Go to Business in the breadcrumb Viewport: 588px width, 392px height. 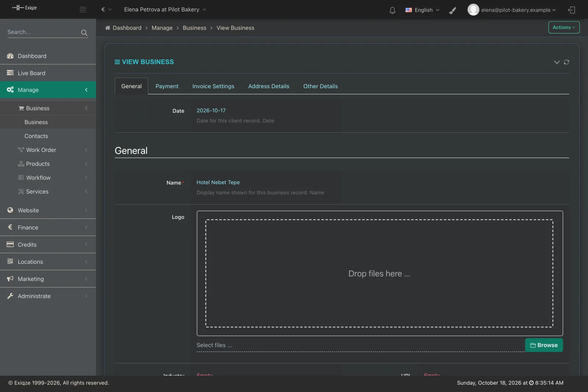coord(194,28)
